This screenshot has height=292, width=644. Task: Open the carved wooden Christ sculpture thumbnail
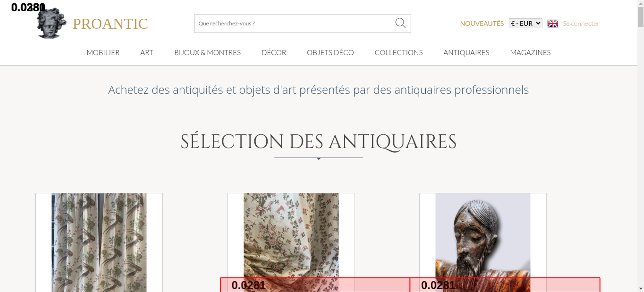tap(483, 242)
